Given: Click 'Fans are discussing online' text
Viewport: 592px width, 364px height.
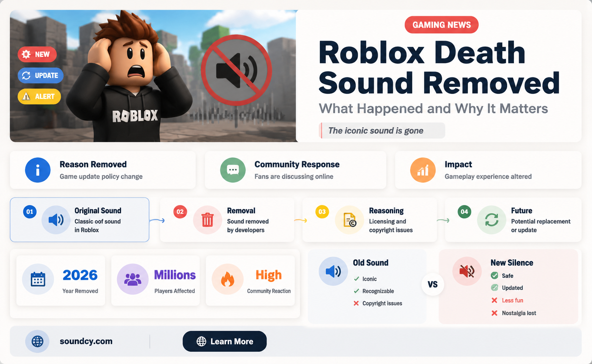Looking at the screenshot, I should 294,176.
